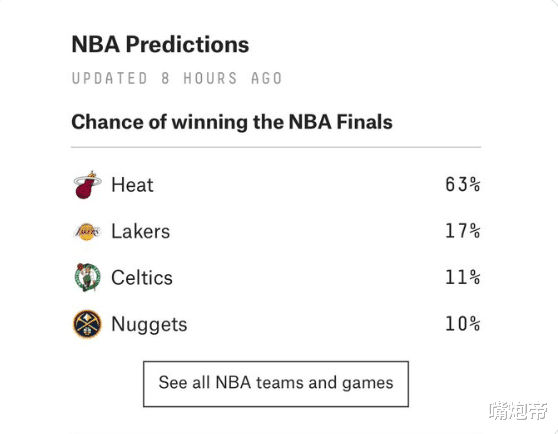Click the Miami Heat logo icon
The width and height of the screenshot is (558, 434).
[x=87, y=185]
